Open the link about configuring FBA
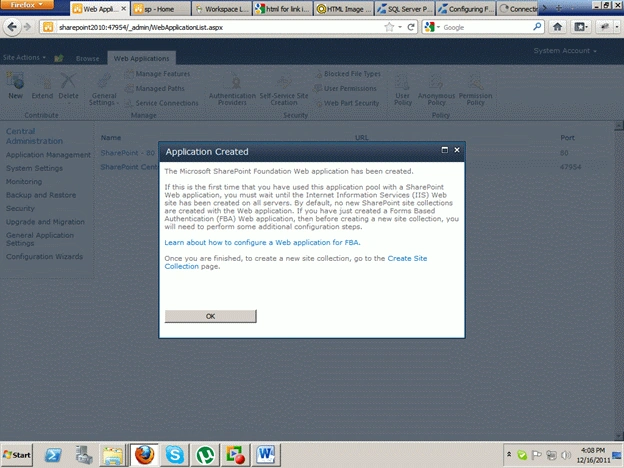 point(262,242)
